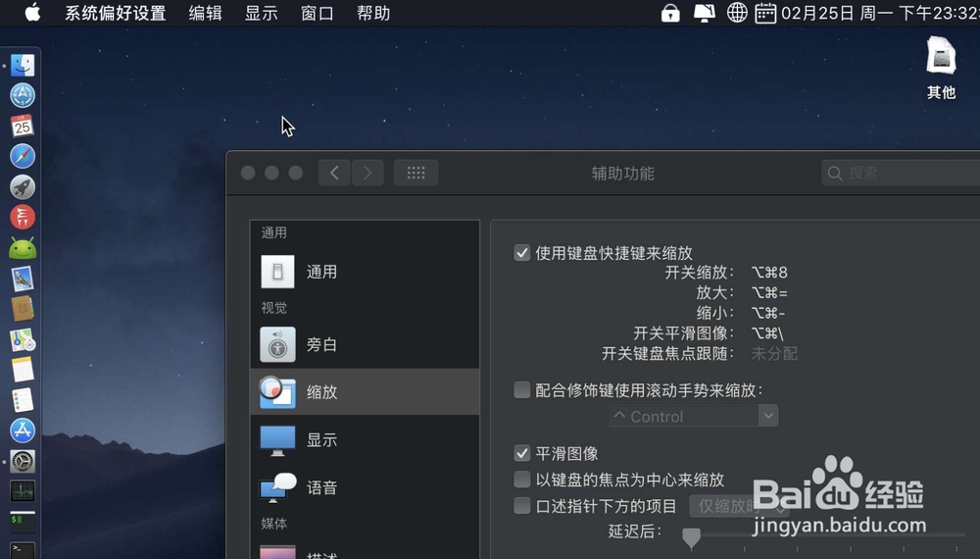Open the Maps app in dock
The height and width of the screenshot is (559, 980).
pos(23,339)
